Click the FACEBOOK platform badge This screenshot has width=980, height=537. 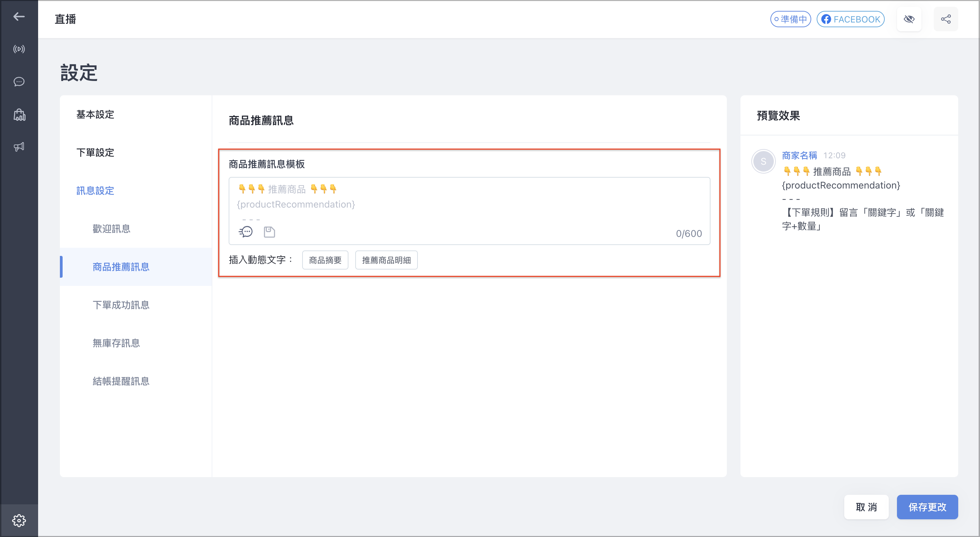point(851,19)
